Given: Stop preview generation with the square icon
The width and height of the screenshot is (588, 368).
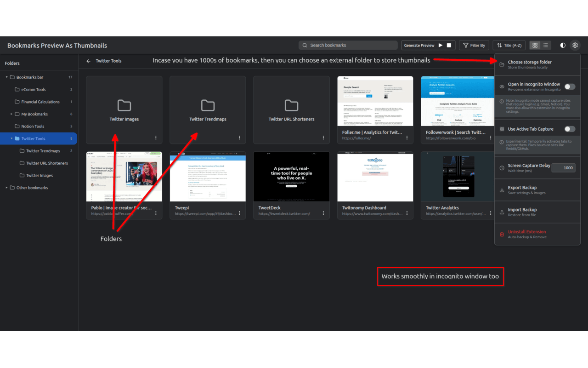Looking at the screenshot, I should 449,45.
